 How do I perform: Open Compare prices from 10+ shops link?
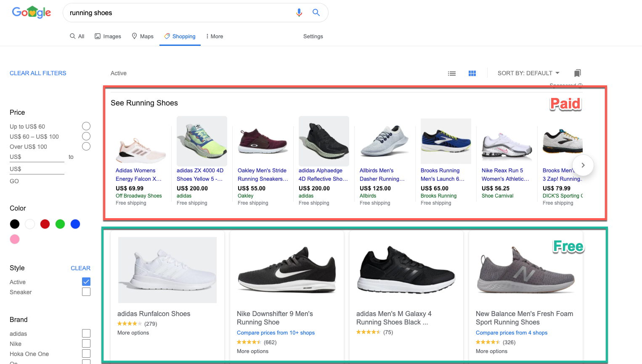(x=276, y=333)
